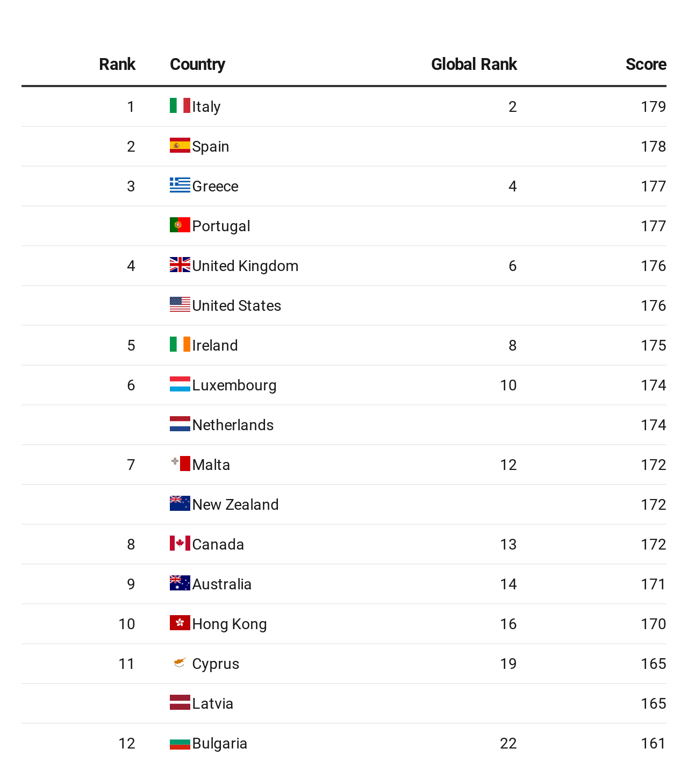Select the Netherlands country name
This screenshot has width=688, height=784.
point(233,425)
